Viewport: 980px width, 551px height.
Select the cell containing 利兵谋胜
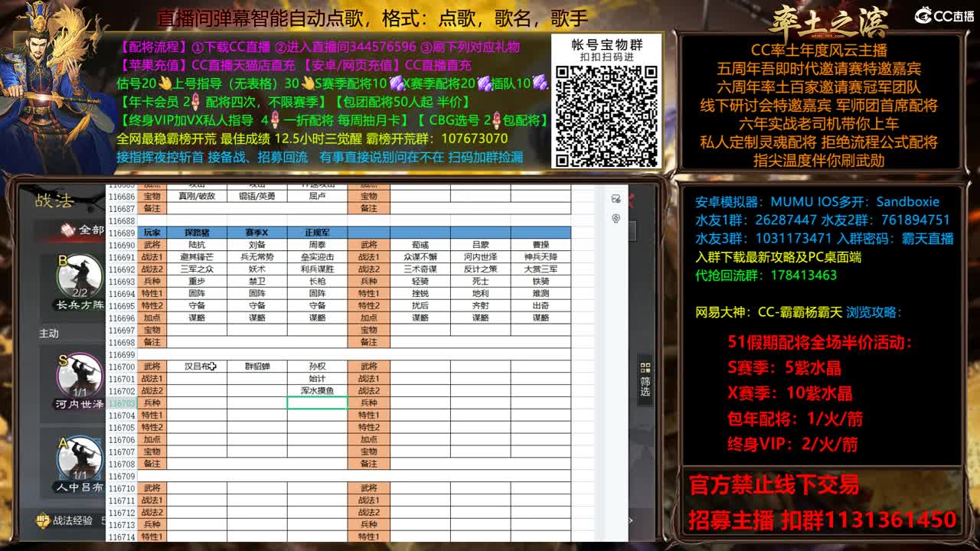[x=317, y=269]
